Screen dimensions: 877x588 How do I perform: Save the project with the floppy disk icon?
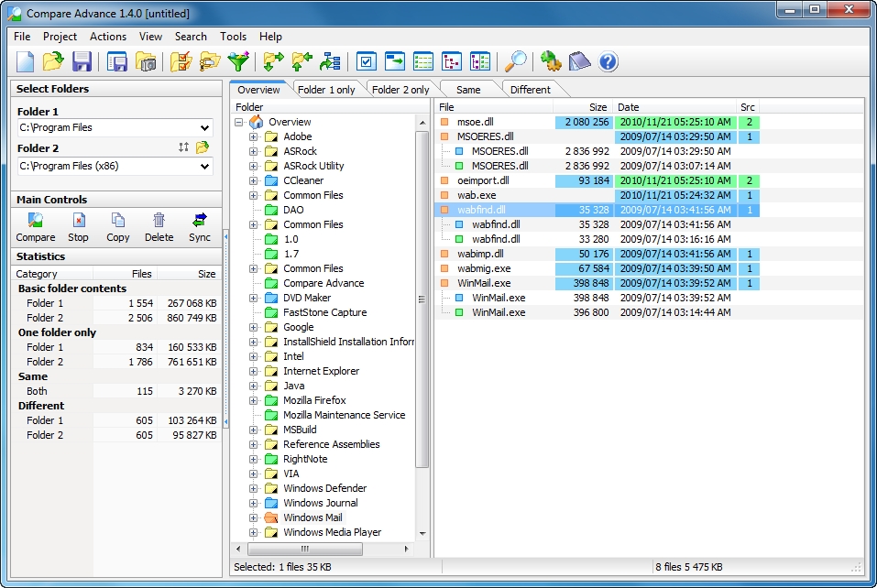(82, 61)
